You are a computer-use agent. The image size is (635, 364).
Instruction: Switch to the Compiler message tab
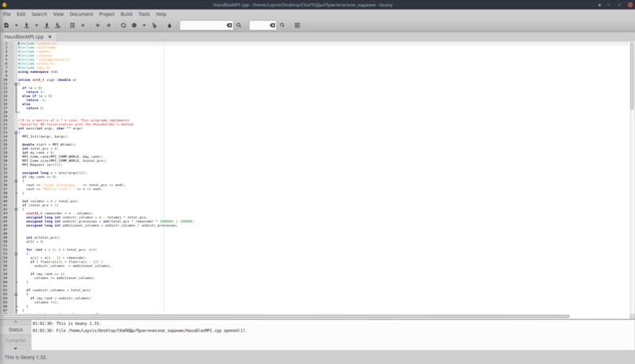(16, 340)
